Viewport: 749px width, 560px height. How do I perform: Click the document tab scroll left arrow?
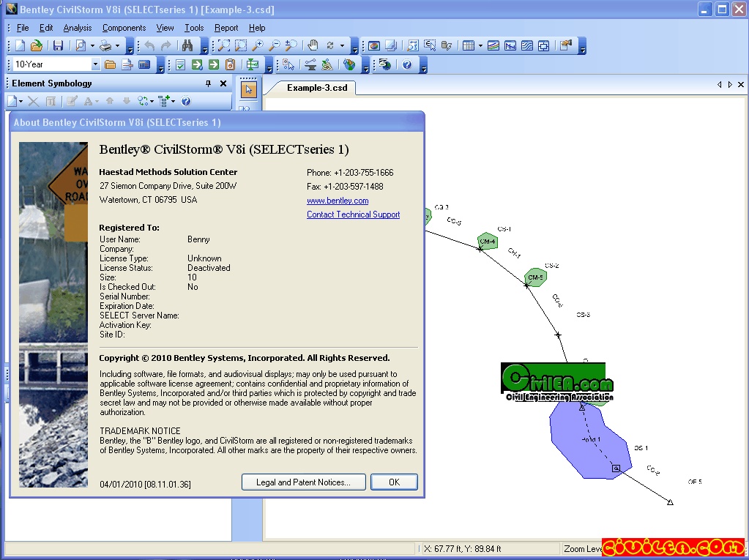(x=720, y=84)
